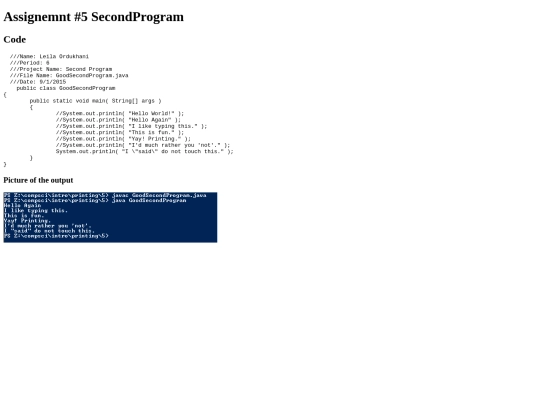Click the javac GoodSecondProgram.java command line

[x=105, y=195]
